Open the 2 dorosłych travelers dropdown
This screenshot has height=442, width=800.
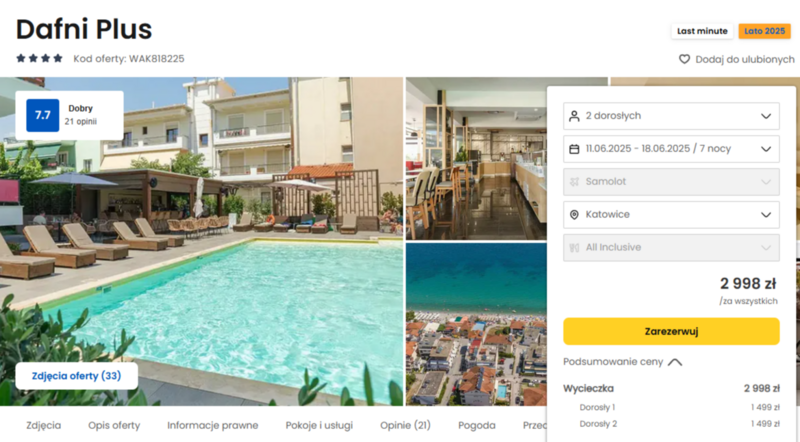[671, 116]
